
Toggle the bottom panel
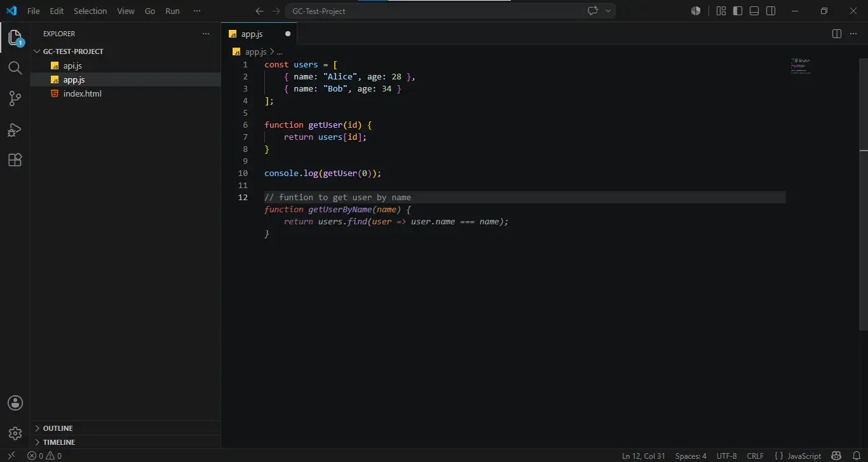click(x=754, y=11)
